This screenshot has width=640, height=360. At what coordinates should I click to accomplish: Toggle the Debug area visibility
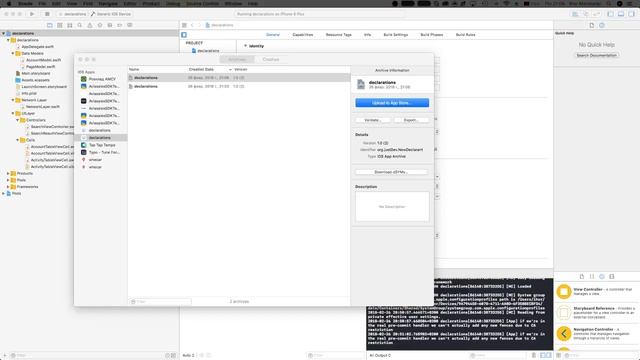point(621,14)
